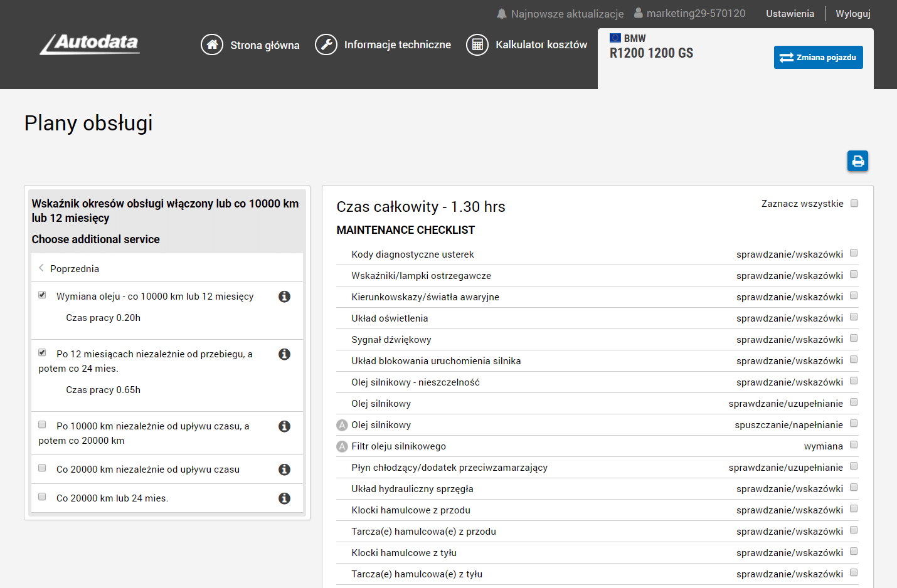
Task: Click the A badge beside Olej silnikowy spuszczanie
Action: click(x=342, y=425)
